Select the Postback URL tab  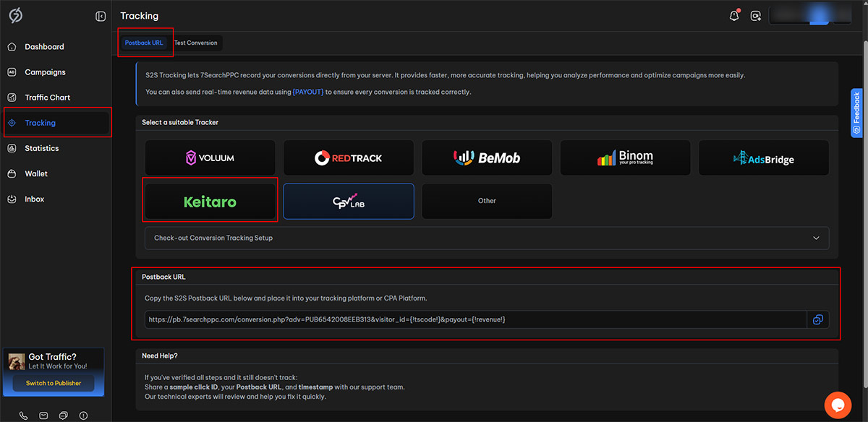(144, 43)
